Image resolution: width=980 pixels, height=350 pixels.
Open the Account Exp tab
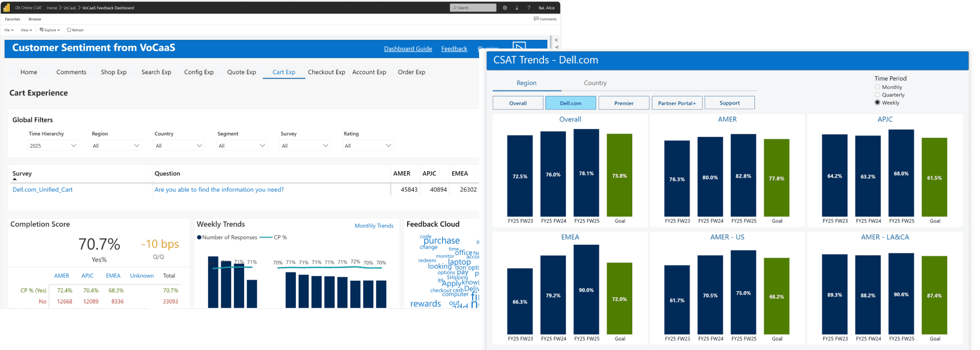(x=369, y=72)
